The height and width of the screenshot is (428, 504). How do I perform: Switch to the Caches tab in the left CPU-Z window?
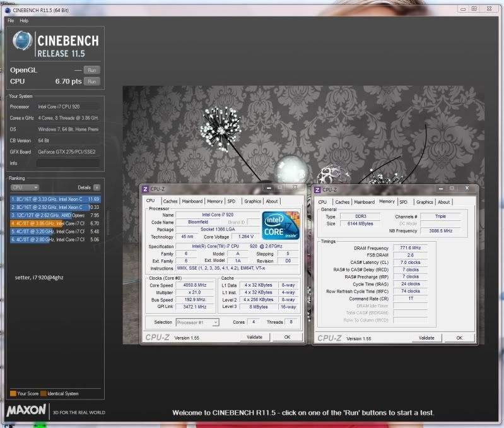(x=170, y=201)
